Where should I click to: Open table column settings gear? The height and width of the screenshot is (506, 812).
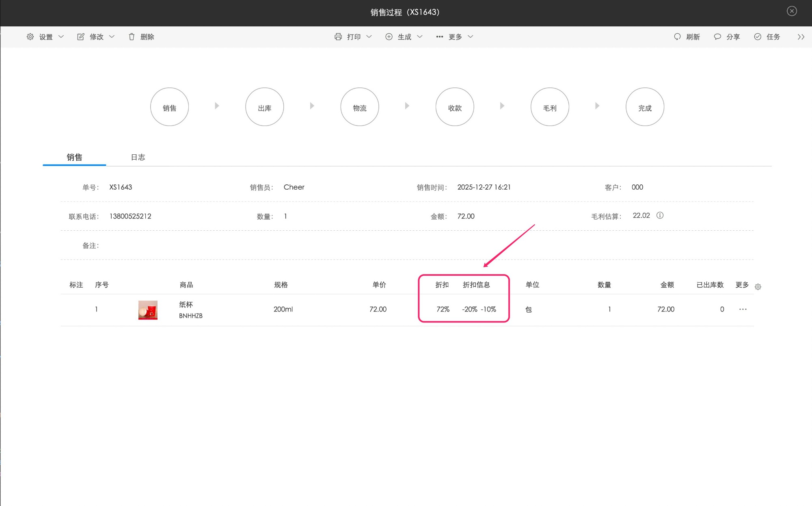(x=758, y=287)
